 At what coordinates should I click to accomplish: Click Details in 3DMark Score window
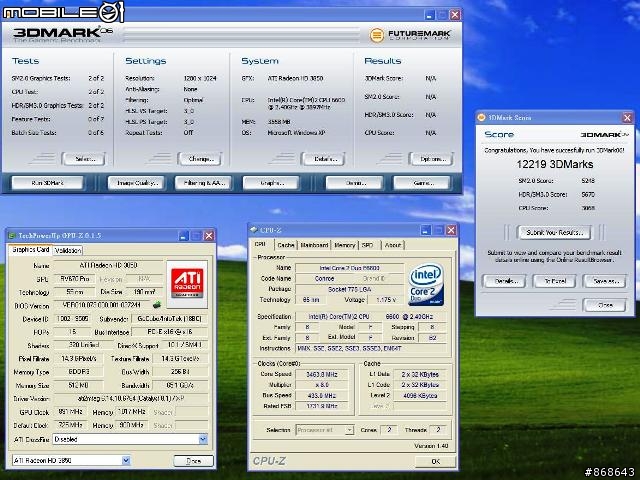click(x=504, y=281)
